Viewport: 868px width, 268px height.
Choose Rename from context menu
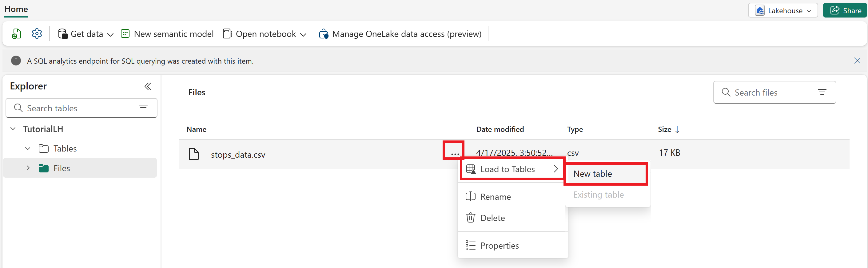point(512,197)
